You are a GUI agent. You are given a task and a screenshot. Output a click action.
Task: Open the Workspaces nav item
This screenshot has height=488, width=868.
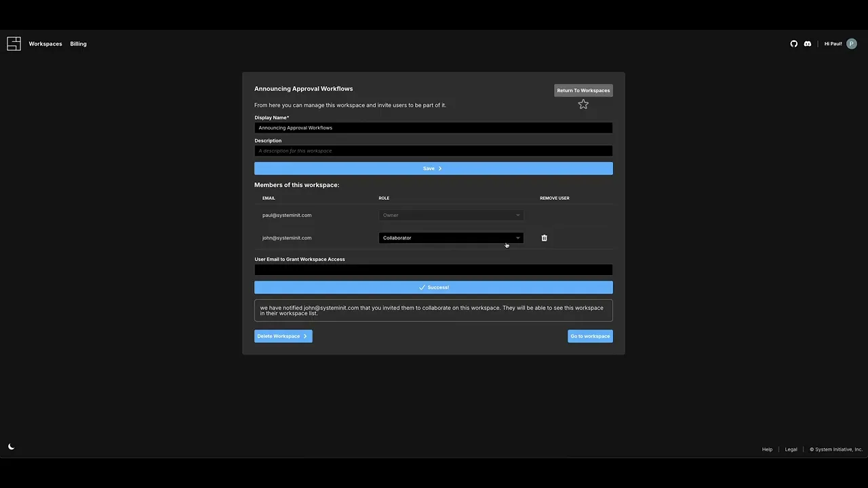click(x=45, y=44)
